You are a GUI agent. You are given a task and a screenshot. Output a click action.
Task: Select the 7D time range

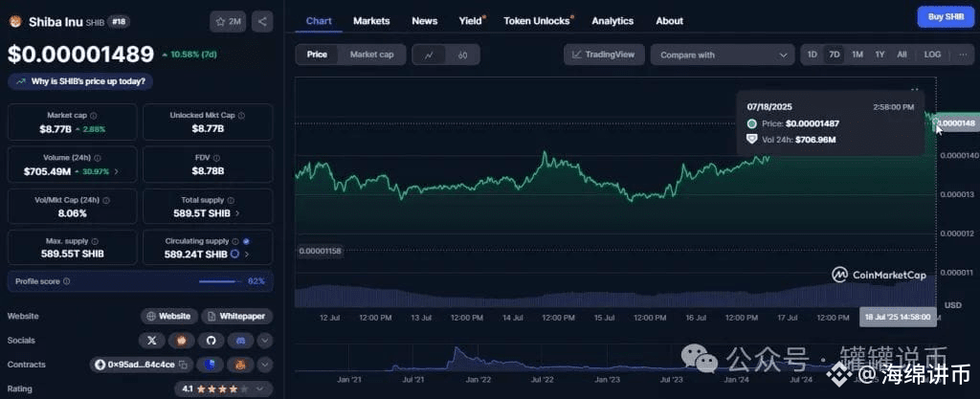click(x=834, y=55)
